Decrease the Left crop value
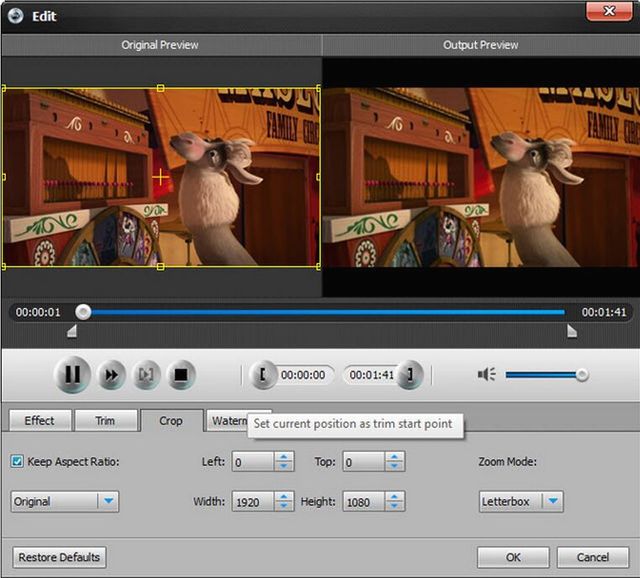 pos(284,467)
